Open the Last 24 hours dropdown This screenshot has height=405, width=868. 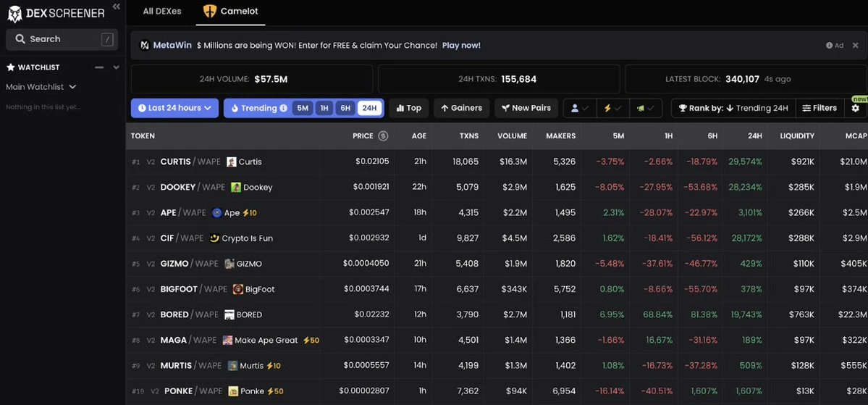(x=174, y=108)
